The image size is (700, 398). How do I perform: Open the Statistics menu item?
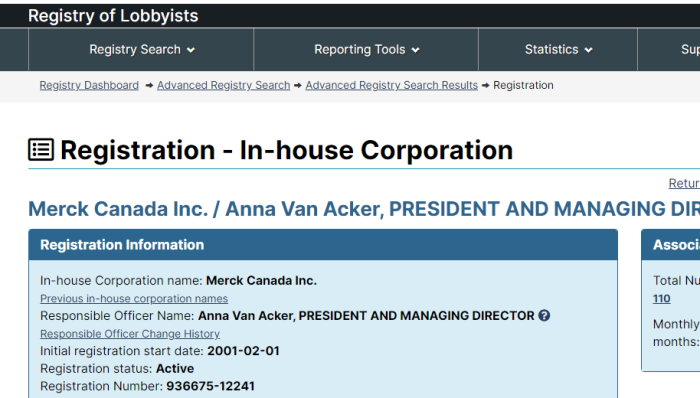558,50
